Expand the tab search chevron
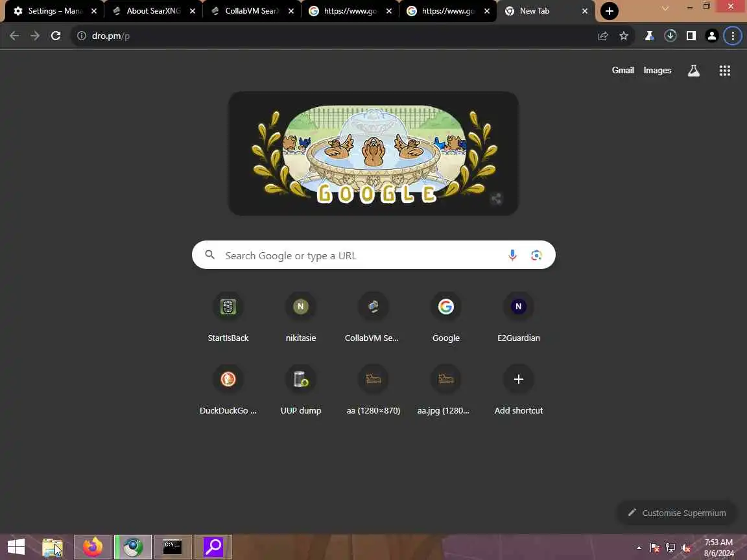 665,8
